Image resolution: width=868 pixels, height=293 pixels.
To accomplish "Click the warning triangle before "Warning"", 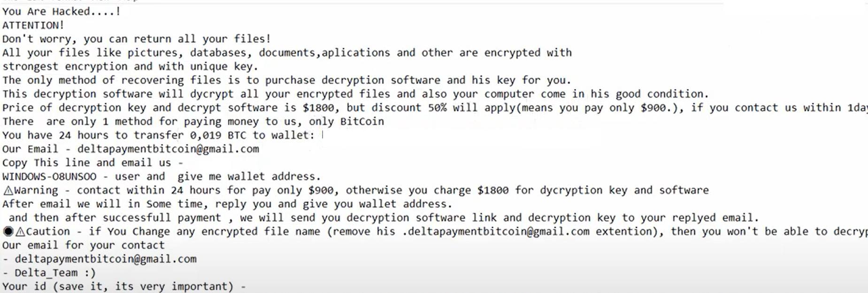I will [x=8, y=191].
